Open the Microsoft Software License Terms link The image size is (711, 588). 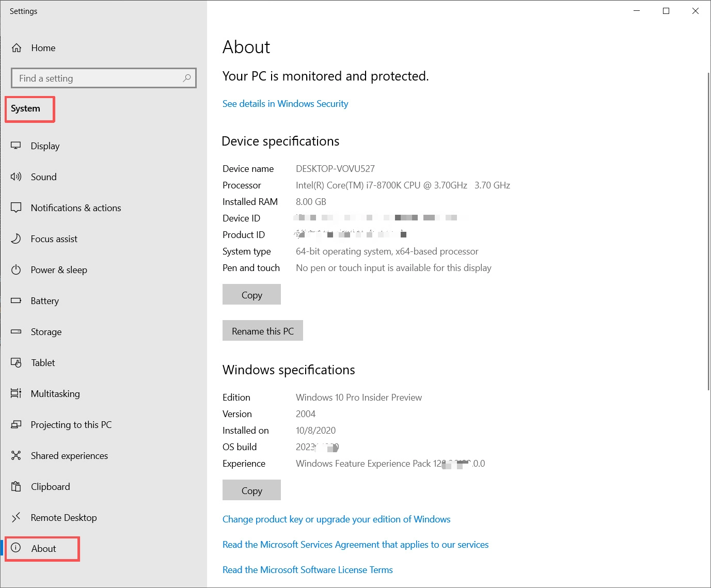[308, 570]
